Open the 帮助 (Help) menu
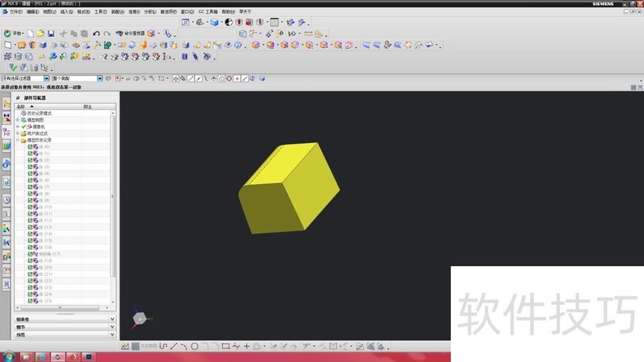 [x=229, y=12]
